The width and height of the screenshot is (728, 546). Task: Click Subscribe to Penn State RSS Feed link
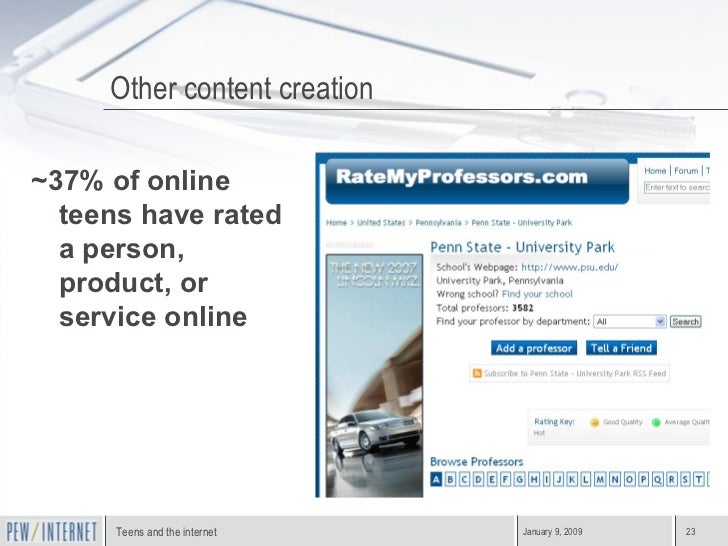(x=575, y=373)
